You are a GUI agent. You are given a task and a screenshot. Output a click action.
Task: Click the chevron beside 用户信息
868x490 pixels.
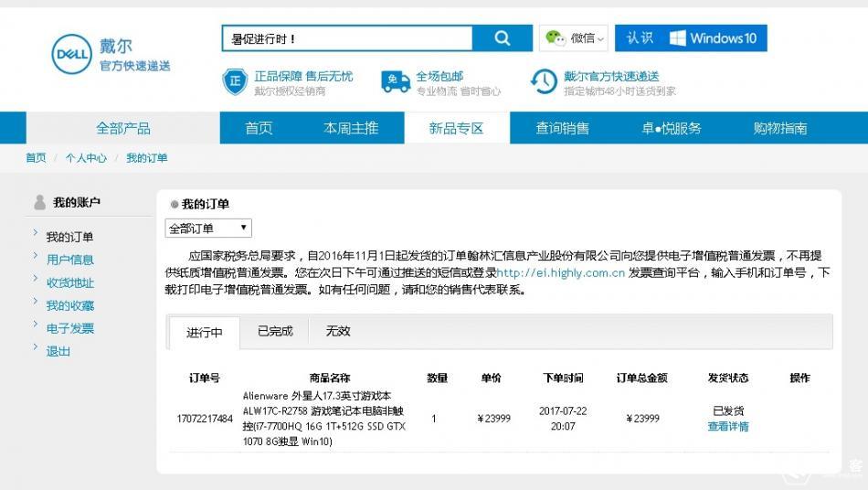36,255
